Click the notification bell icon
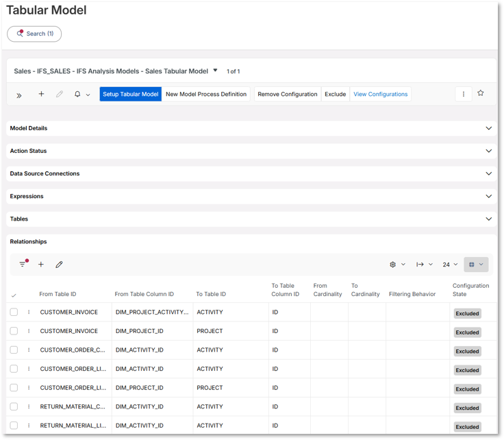 tap(77, 94)
